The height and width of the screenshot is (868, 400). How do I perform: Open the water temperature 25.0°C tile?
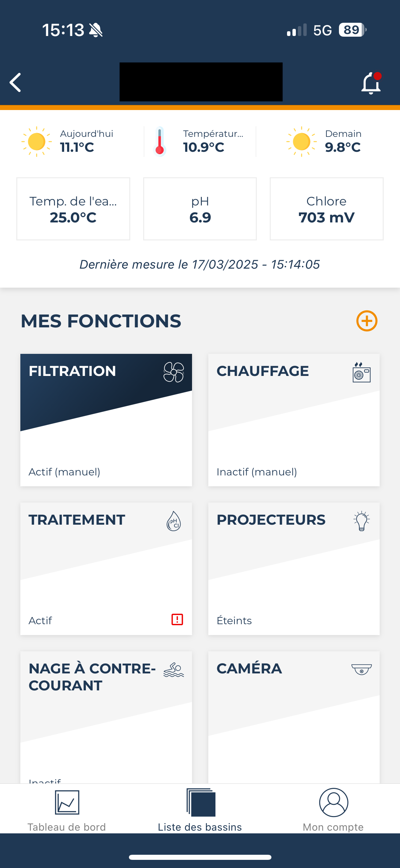point(73,209)
